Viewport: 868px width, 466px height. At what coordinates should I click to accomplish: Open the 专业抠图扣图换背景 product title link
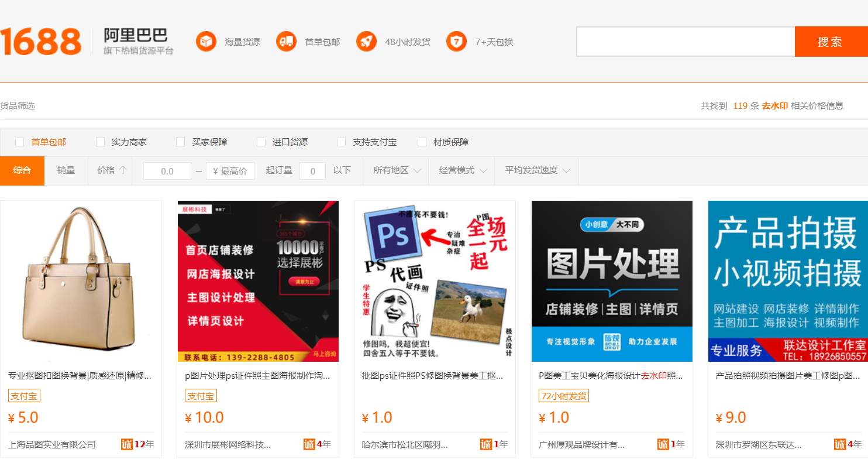[x=80, y=375]
